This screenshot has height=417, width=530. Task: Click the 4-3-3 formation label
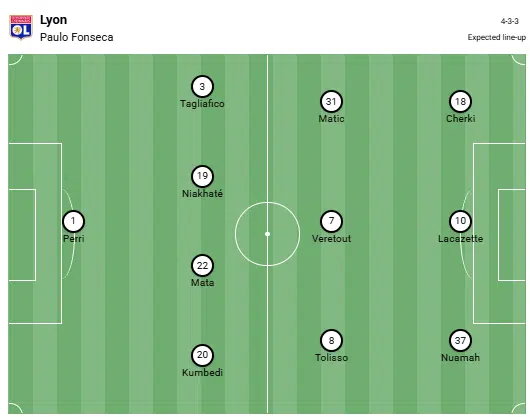(509, 21)
